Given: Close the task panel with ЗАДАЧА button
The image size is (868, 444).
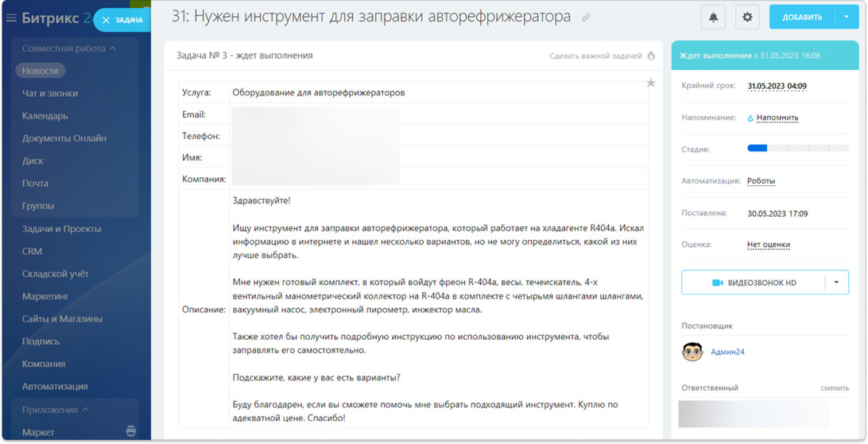Looking at the screenshot, I should (123, 20).
